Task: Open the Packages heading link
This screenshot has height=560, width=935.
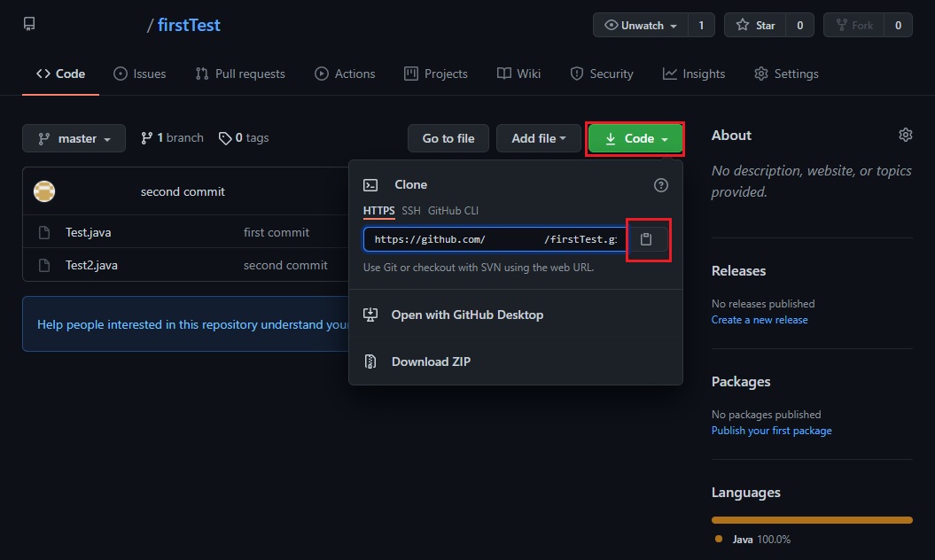Action: (x=741, y=382)
